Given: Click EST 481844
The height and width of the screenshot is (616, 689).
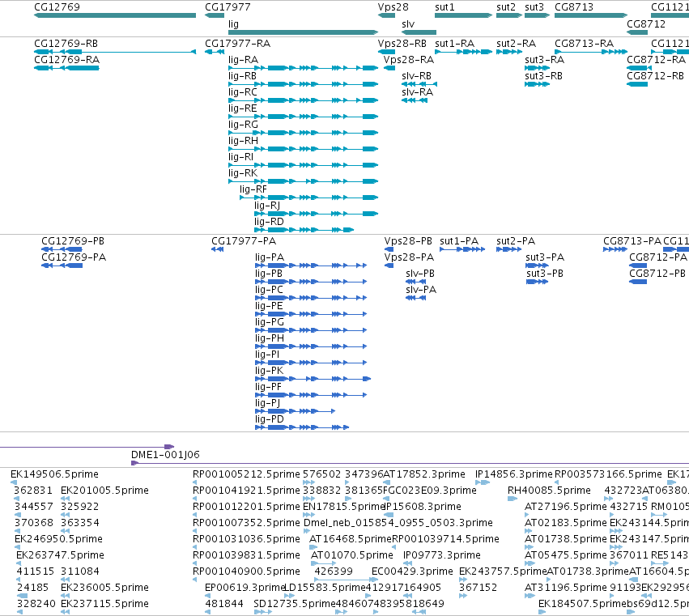Looking at the screenshot, I should click(224, 604).
